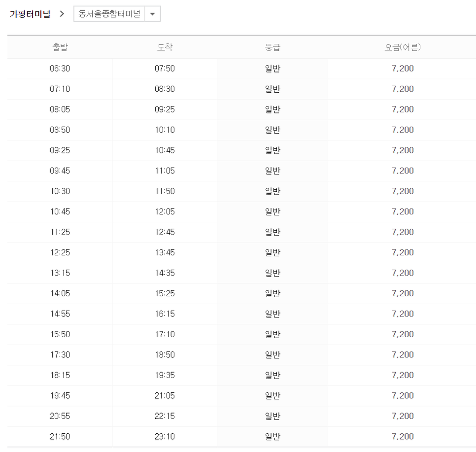Click the 15:25 arrival time
The image size is (476, 452).
(x=165, y=293)
